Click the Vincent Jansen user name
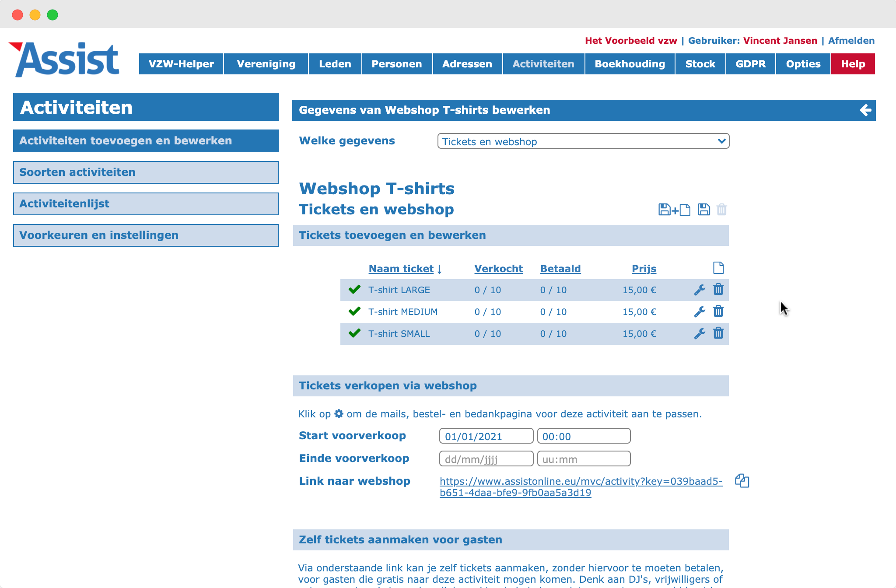Image resolution: width=896 pixels, height=588 pixels. point(780,41)
